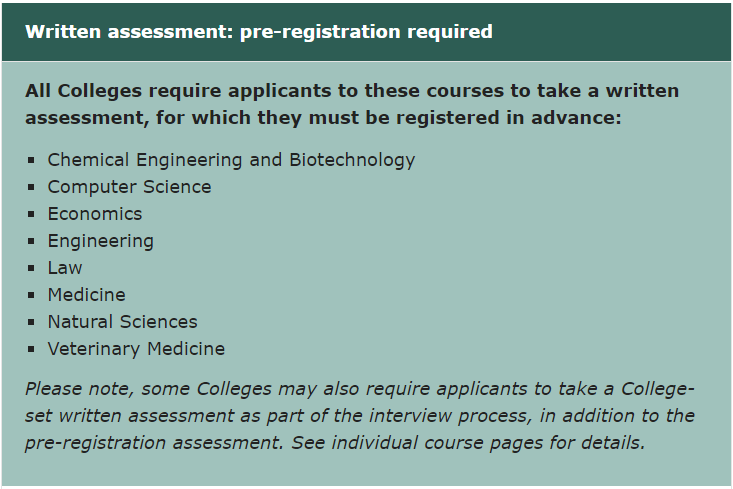This screenshot has width=733, height=489.
Task: Click the Computer Science course entry
Action: [x=129, y=187]
